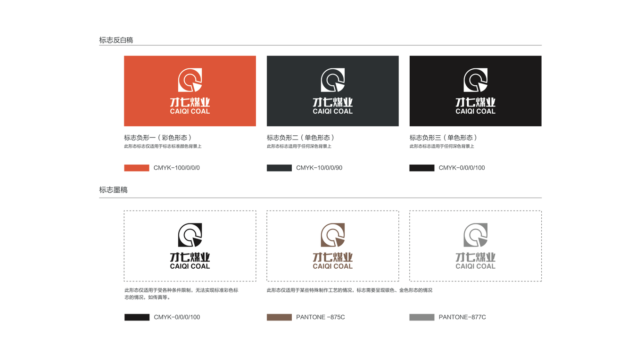Click the caption 标志负形二（单色形态）
This screenshot has width=644, height=362.
[301, 138]
